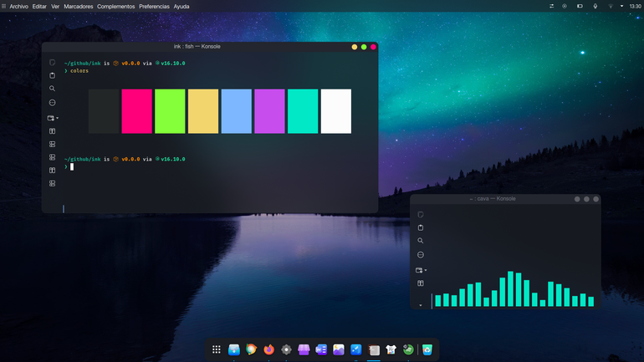Open the new-tab dropdown arrow in cava Konsole
Image resolution: width=644 pixels, height=362 pixels.
click(x=426, y=271)
